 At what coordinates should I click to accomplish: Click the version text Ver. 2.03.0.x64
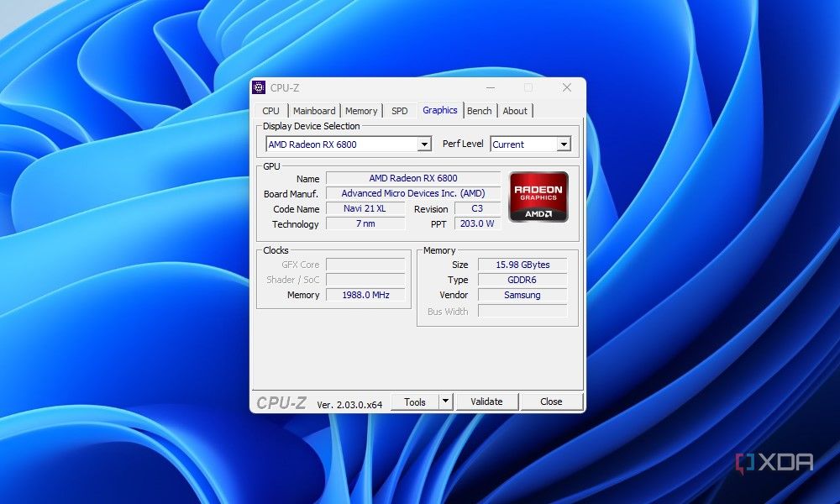click(x=349, y=405)
